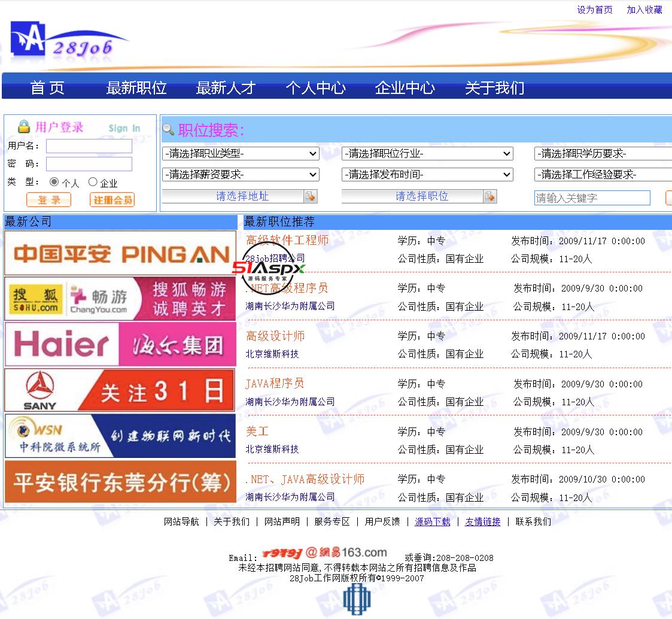Open the Haier 海尔集团 banner
Viewport: 672px width, 619px height.
click(120, 344)
